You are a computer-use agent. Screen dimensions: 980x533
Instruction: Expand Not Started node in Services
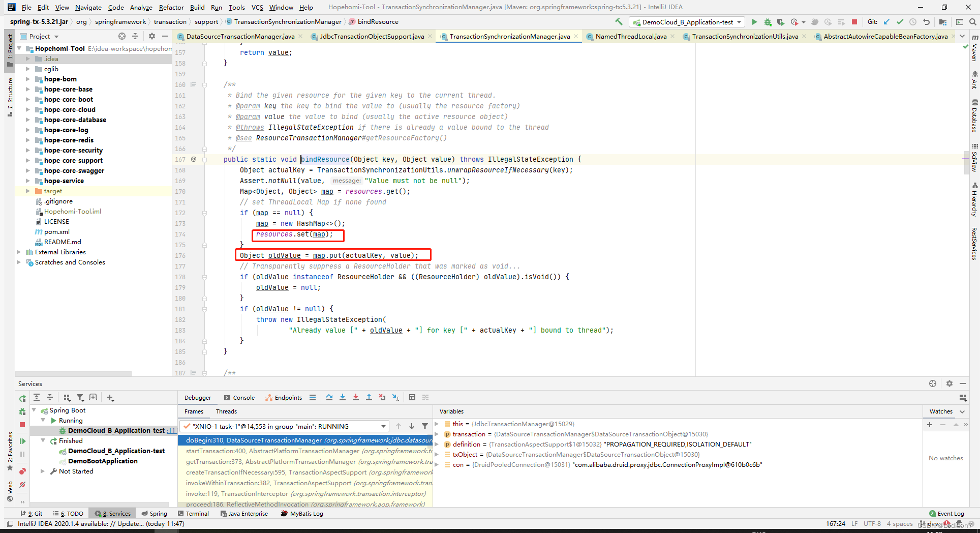tap(43, 471)
